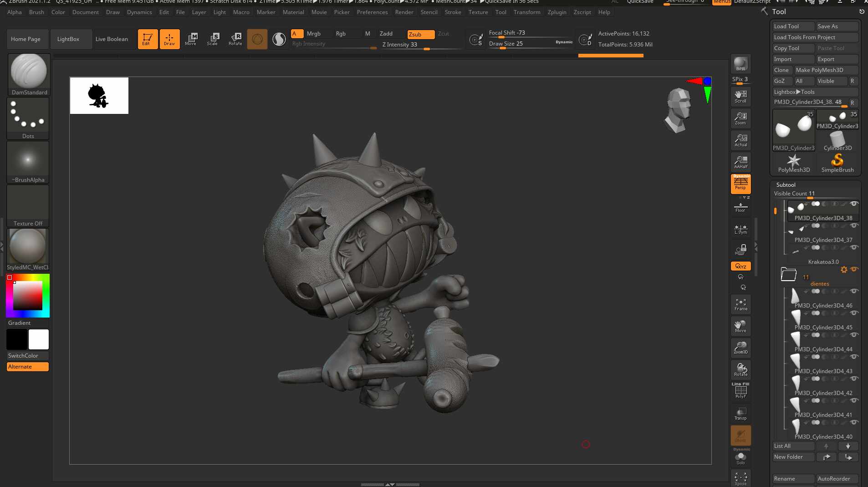Select the Scale tool icon
The image size is (868, 487).
point(213,39)
